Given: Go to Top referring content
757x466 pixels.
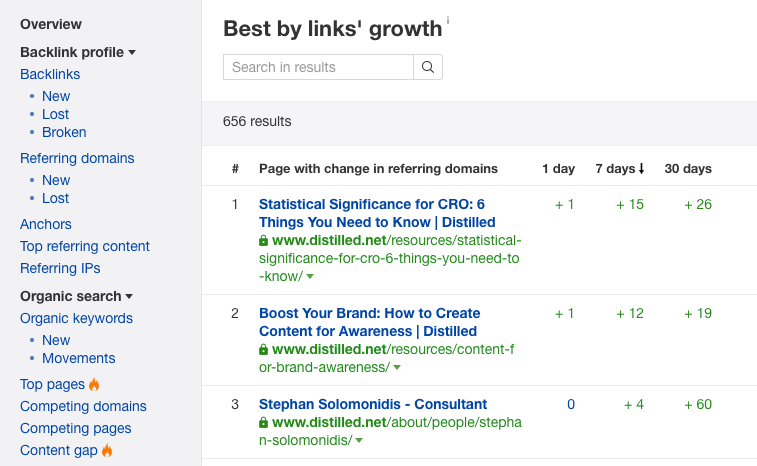Looking at the screenshot, I should click(85, 246).
